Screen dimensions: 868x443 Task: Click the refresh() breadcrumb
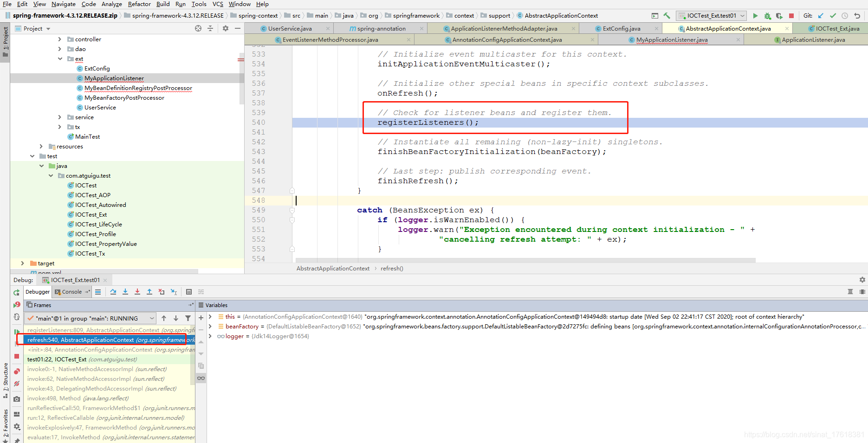(392, 269)
